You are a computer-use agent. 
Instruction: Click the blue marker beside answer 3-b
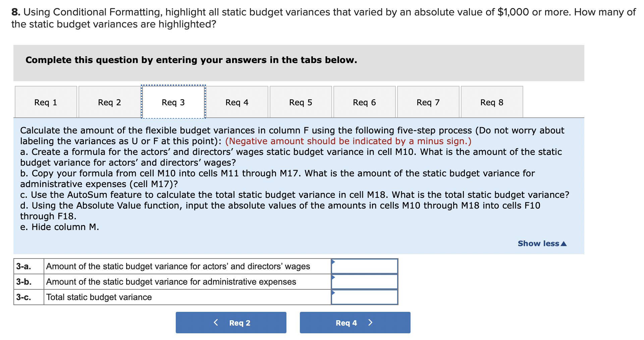pyautogui.click(x=333, y=277)
